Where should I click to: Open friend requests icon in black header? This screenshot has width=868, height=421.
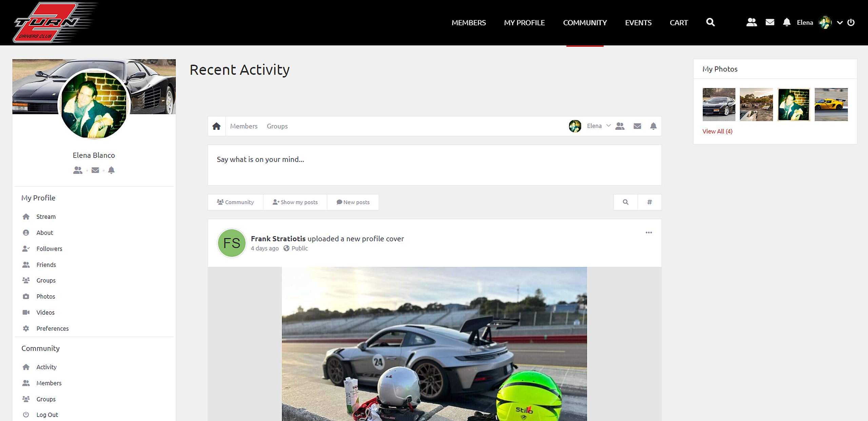point(752,22)
